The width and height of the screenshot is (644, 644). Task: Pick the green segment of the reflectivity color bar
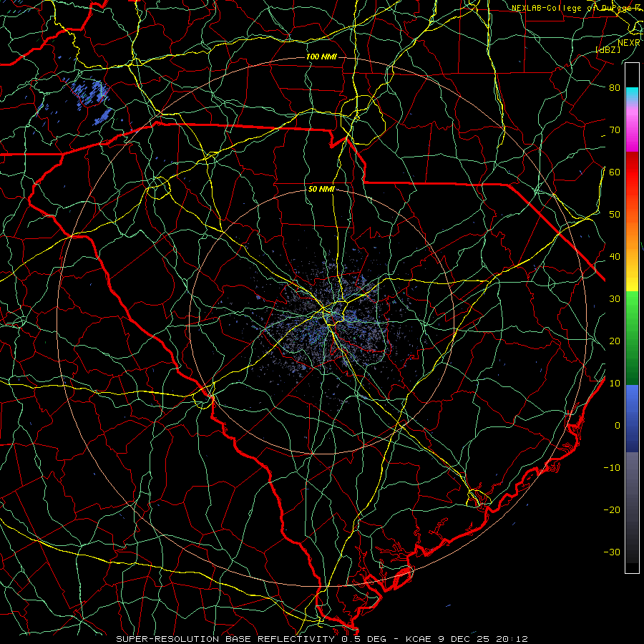coord(632,338)
